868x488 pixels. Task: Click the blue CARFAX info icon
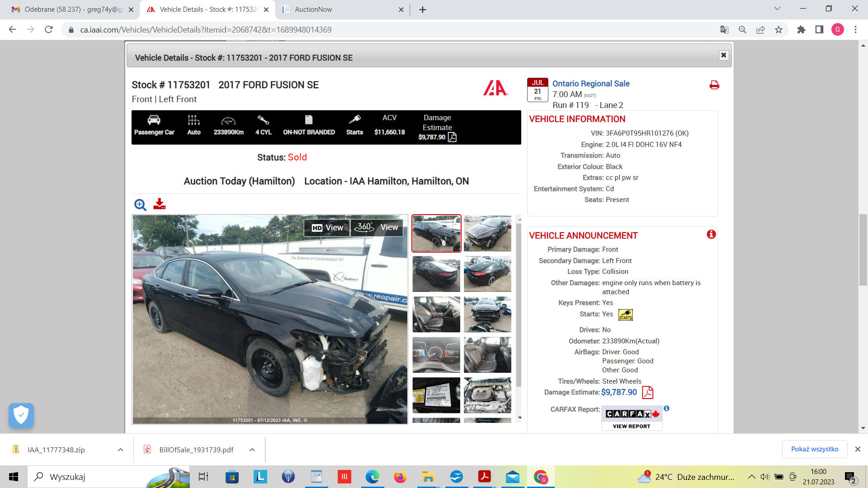click(x=666, y=408)
